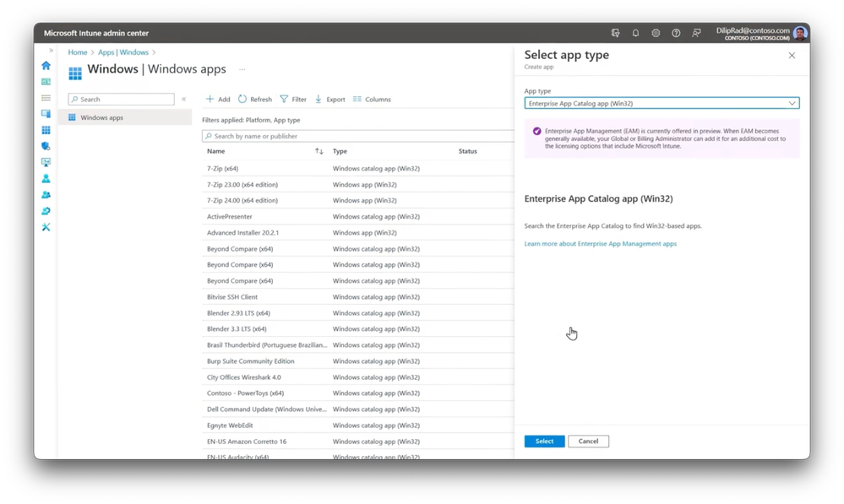Open Brasil Thunderbird app row
Image resolution: width=844 pixels, height=504 pixels.
tap(267, 344)
